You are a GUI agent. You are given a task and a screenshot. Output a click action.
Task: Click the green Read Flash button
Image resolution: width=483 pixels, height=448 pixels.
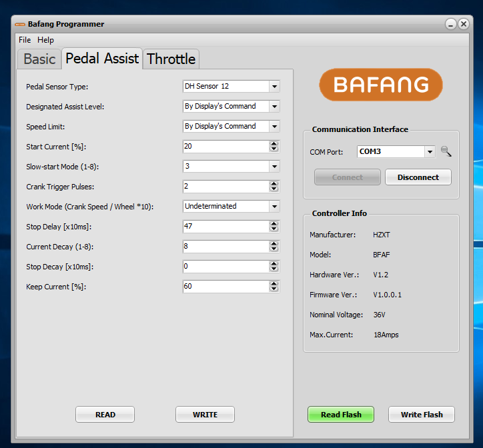(341, 415)
